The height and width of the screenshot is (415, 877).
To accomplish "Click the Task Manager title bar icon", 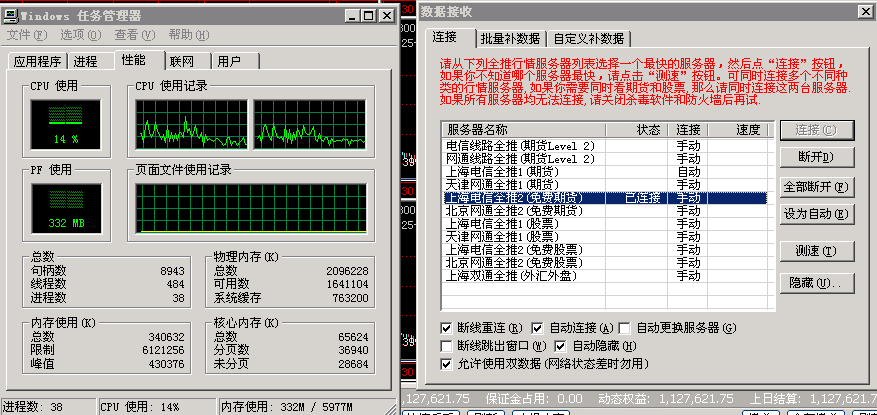I will (11, 15).
